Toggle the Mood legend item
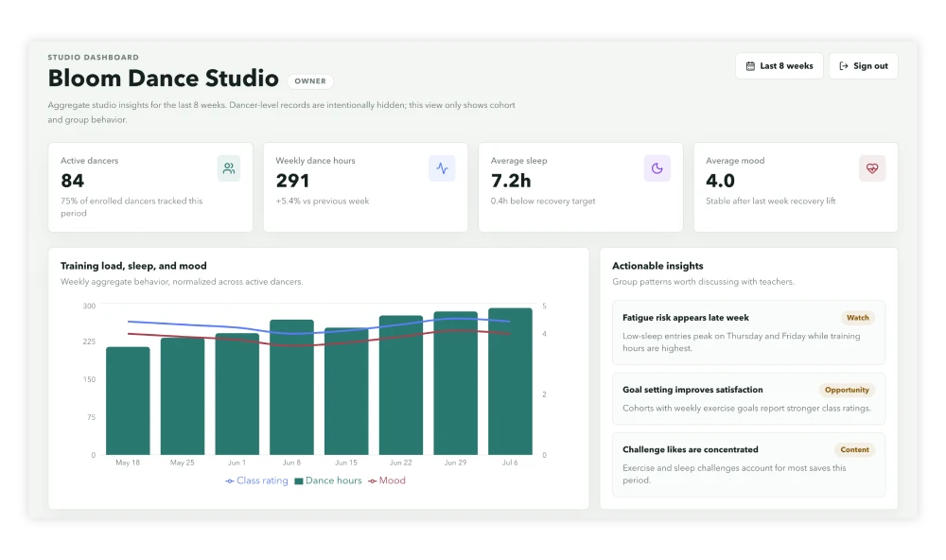The image size is (946, 560). point(387,481)
